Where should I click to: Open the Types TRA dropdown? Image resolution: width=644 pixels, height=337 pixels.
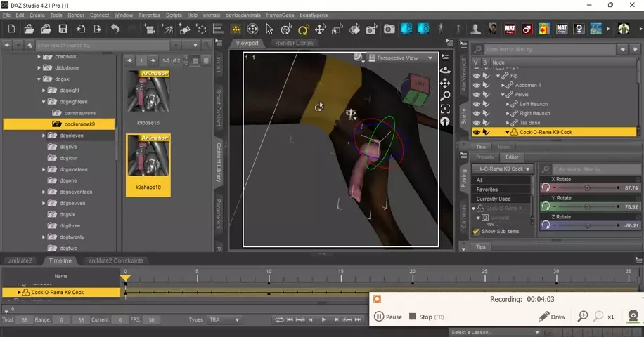pos(224,319)
